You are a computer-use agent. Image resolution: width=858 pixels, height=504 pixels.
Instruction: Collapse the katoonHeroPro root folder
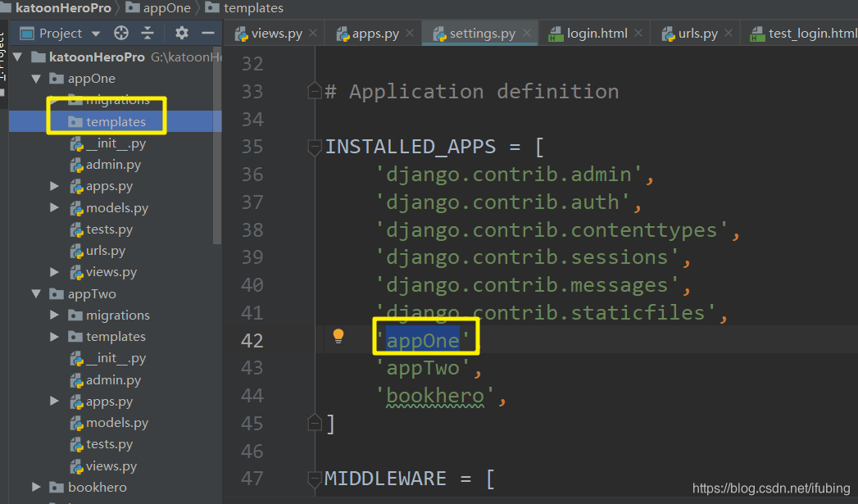(x=17, y=57)
